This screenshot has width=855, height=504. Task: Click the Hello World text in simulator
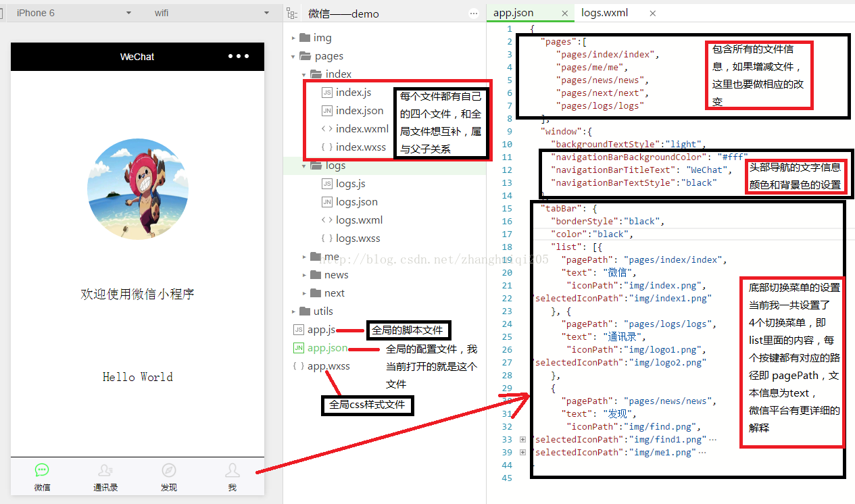click(x=137, y=377)
